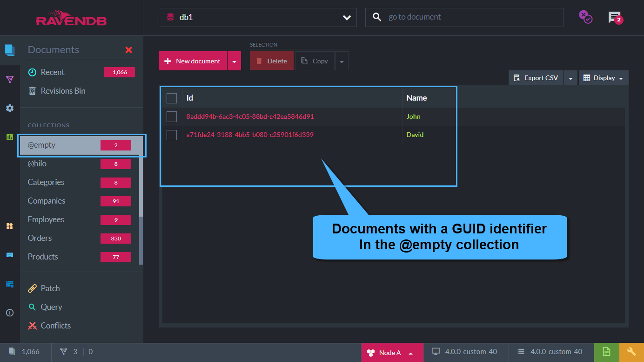Click the RavenDB logo
The width and height of the screenshot is (644, 362).
click(x=71, y=18)
